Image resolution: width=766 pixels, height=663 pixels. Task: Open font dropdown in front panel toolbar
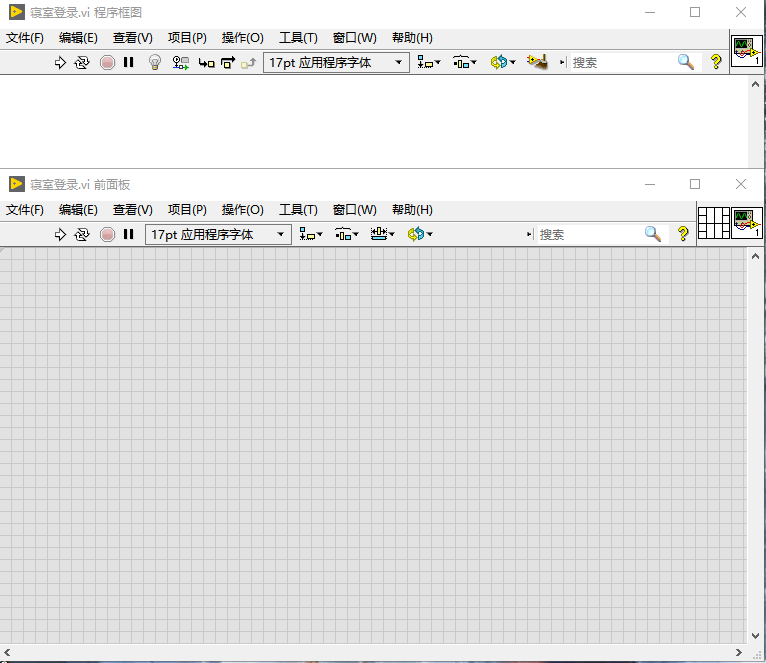click(218, 235)
